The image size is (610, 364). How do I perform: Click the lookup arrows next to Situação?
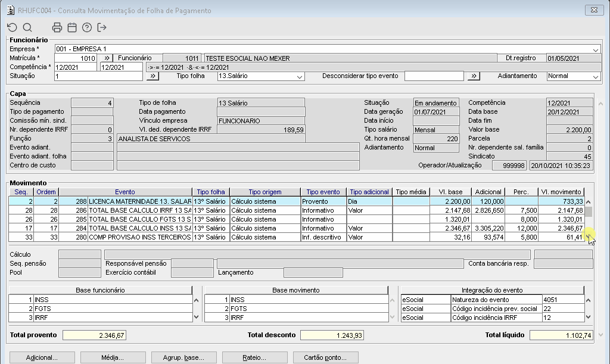click(152, 76)
